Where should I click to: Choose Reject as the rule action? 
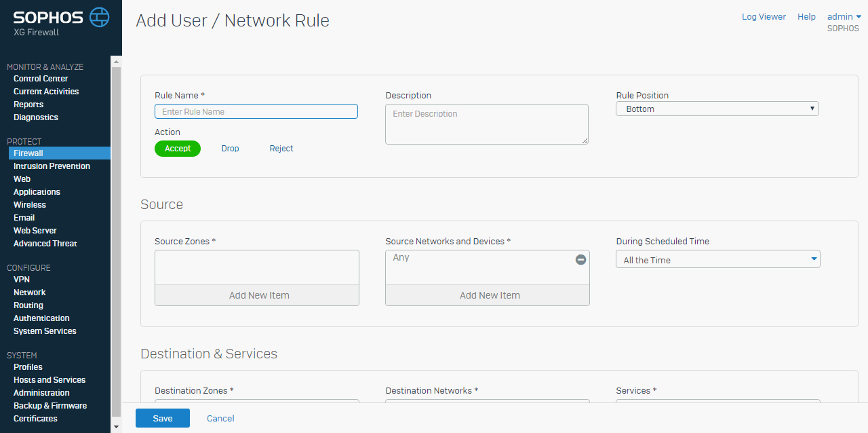pos(281,149)
